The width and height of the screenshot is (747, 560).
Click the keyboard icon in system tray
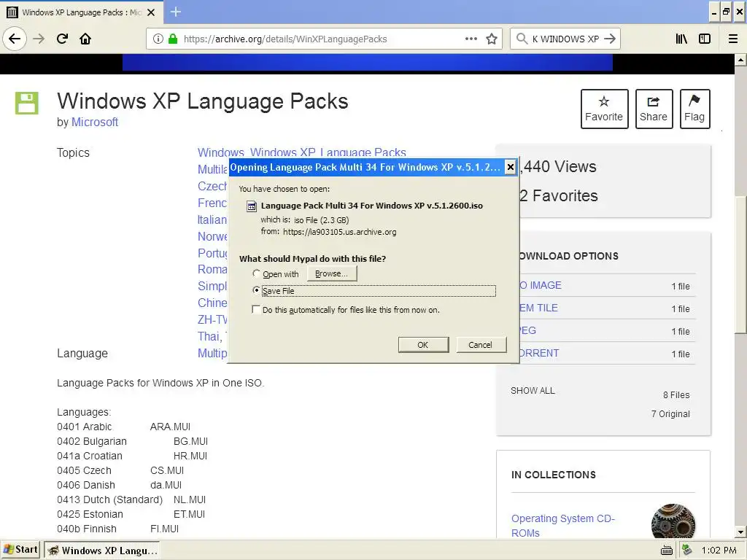pyautogui.click(x=667, y=551)
